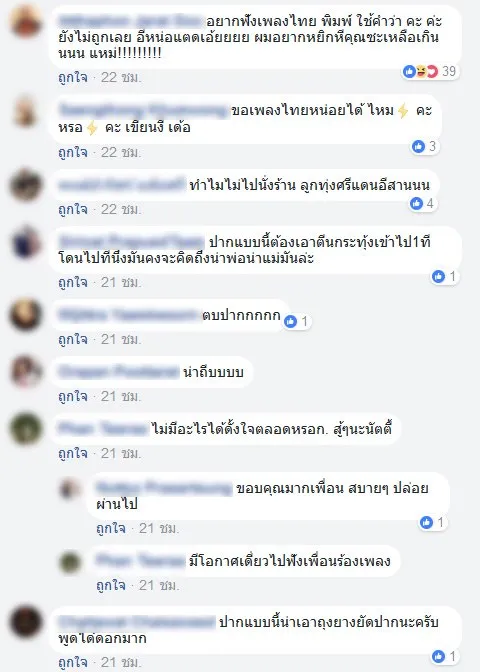Click the like reaction on ตบปากกกกก comment

(291, 321)
